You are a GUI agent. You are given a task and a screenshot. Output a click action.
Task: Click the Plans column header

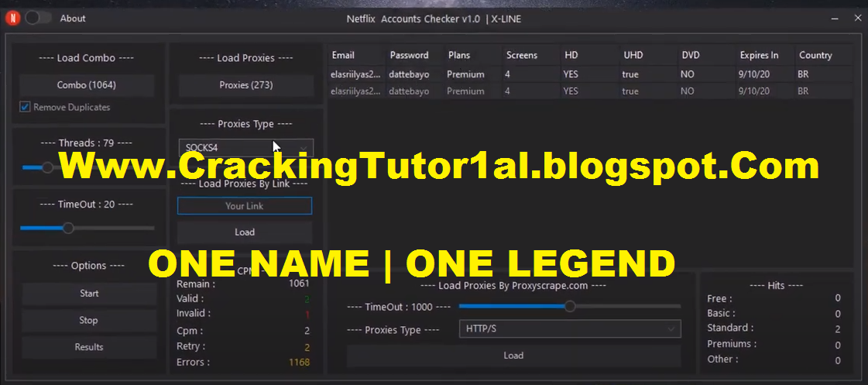(459, 56)
